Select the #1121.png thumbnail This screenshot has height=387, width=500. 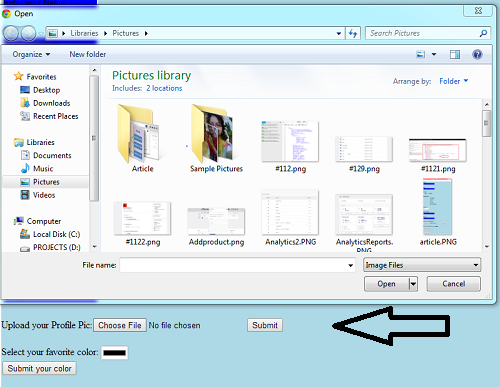438,150
